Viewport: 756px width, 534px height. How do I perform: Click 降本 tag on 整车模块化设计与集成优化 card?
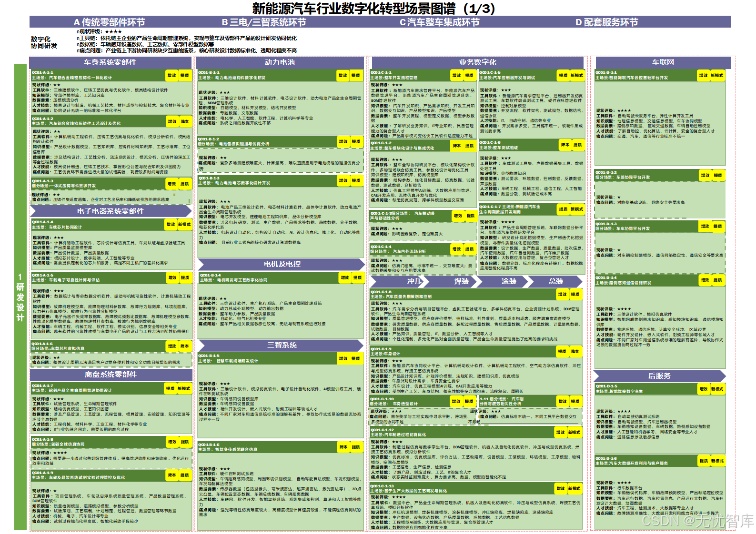coord(457,146)
